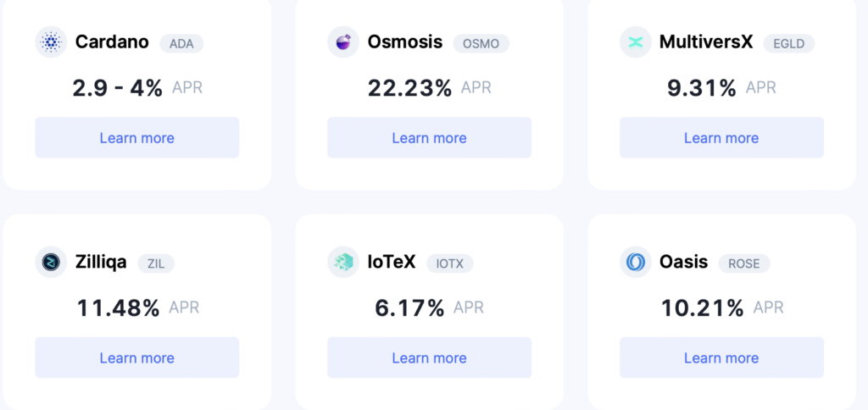
Task: Select the ADA ticker badge
Action: tap(181, 44)
